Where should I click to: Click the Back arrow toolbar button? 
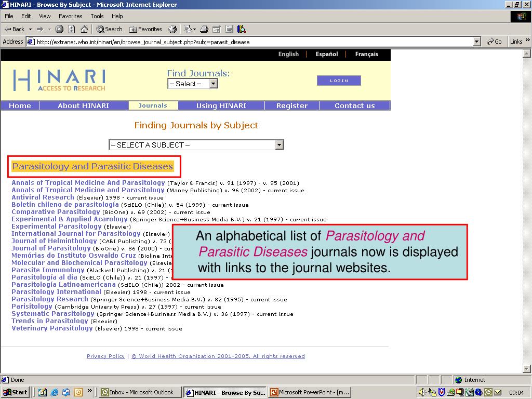pyautogui.click(x=14, y=29)
